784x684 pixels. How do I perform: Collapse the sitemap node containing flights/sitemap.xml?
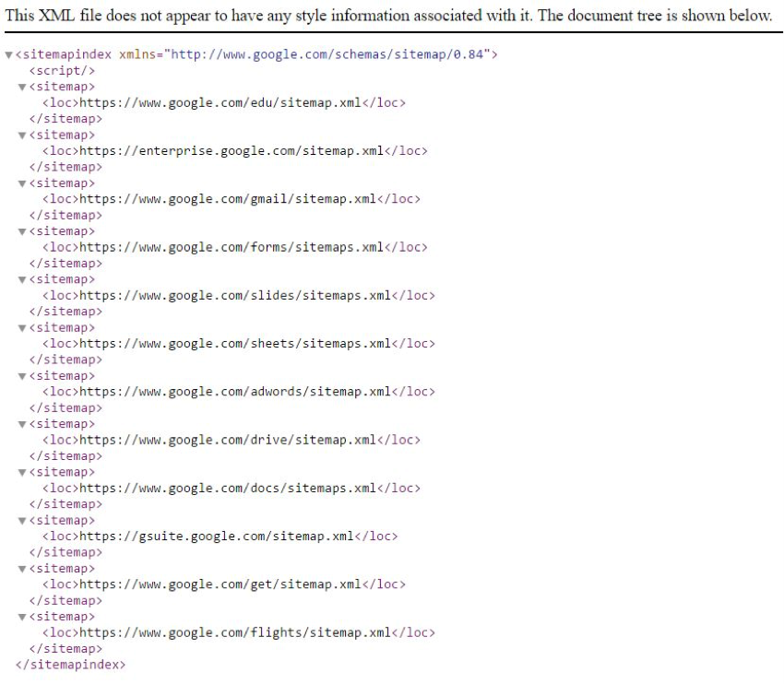[x=22, y=617]
